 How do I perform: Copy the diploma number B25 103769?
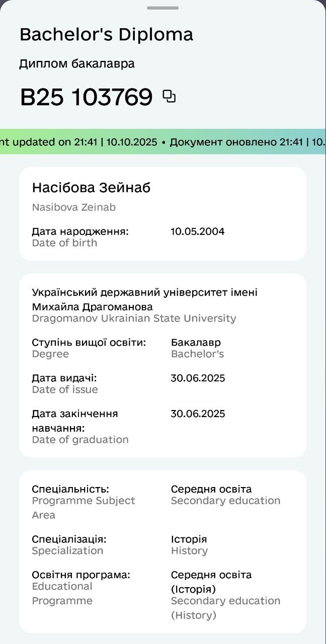click(170, 96)
